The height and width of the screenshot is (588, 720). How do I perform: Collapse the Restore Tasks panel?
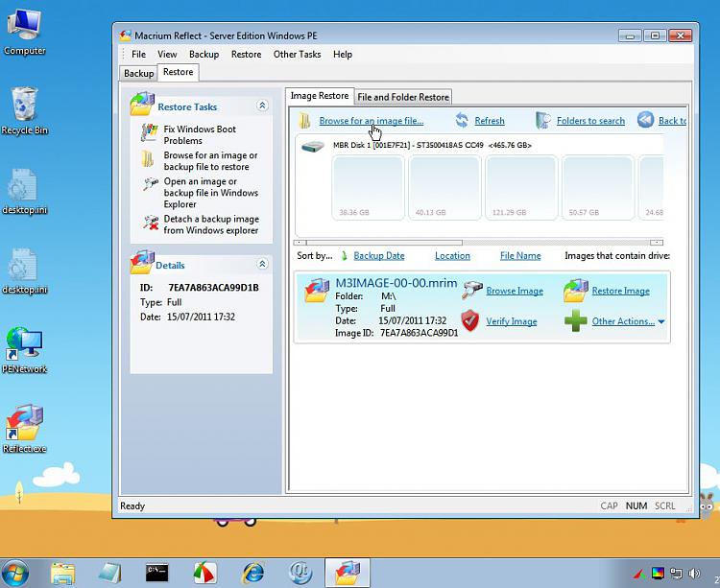(262, 106)
